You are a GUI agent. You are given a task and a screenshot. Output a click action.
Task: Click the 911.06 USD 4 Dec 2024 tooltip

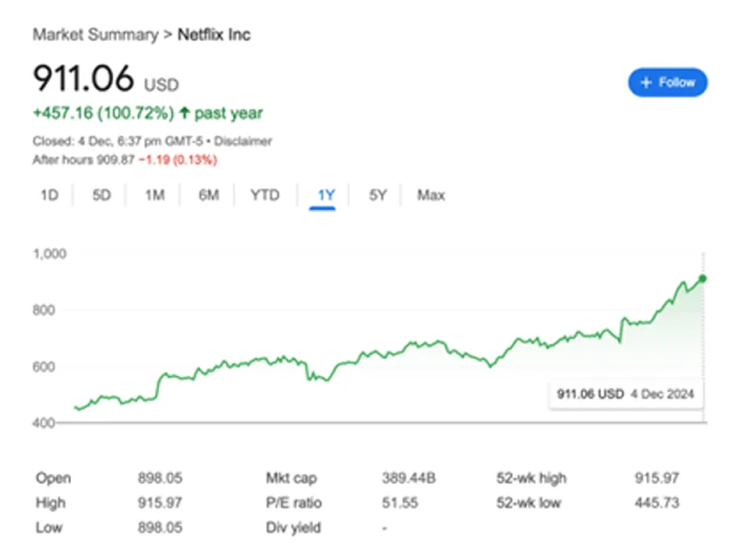625,394
